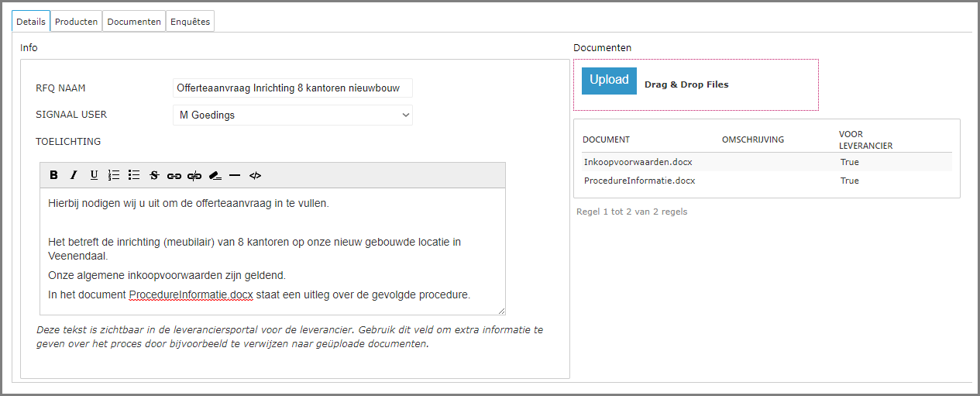Click the clear formatting eraser icon
The height and width of the screenshot is (396, 980).
(x=215, y=175)
